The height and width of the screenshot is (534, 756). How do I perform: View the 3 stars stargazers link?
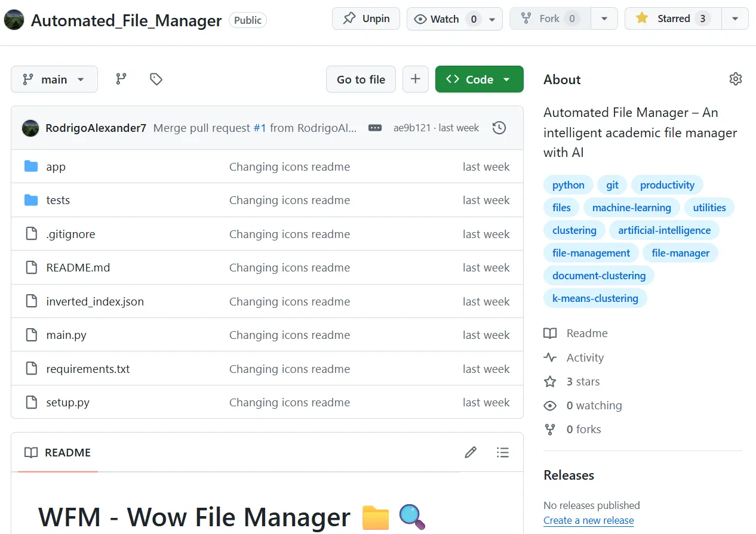(583, 381)
